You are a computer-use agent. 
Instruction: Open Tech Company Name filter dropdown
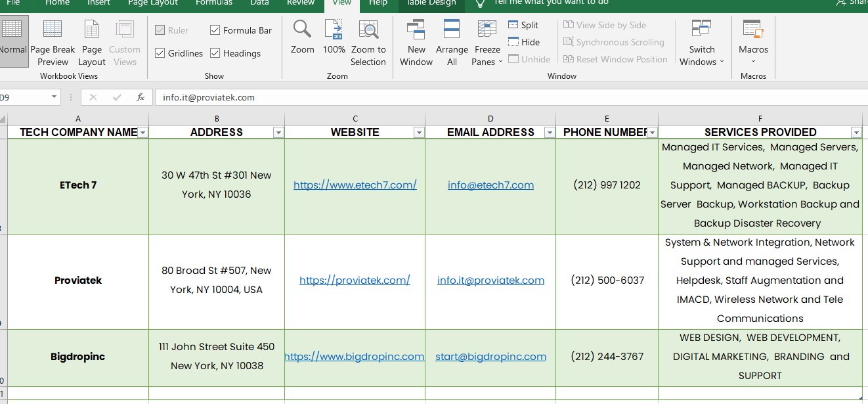pyautogui.click(x=143, y=133)
